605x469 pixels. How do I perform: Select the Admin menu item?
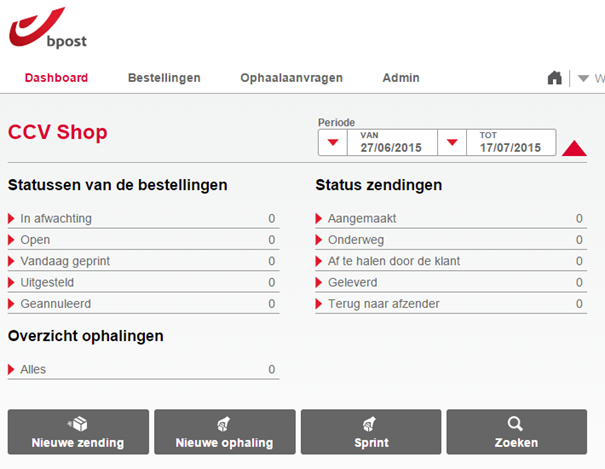401,78
